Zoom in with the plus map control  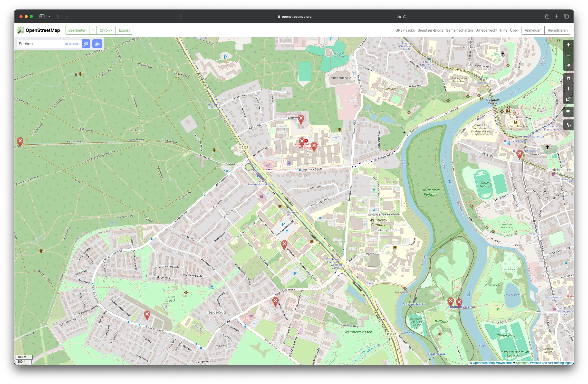coord(568,45)
